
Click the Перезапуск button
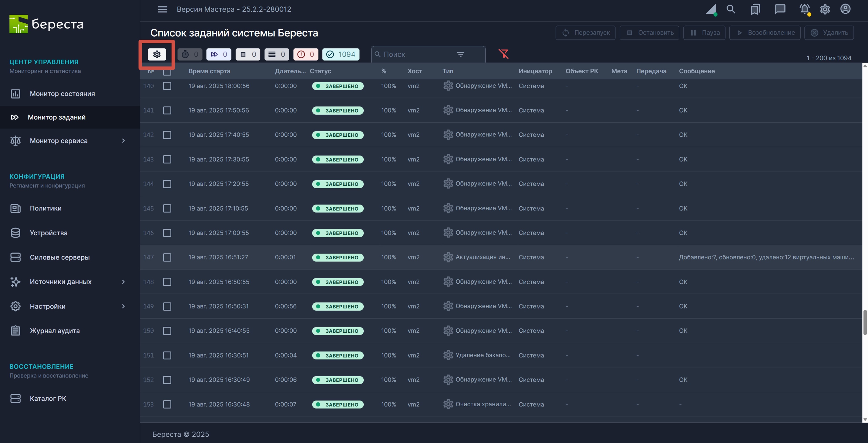pyautogui.click(x=585, y=33)
